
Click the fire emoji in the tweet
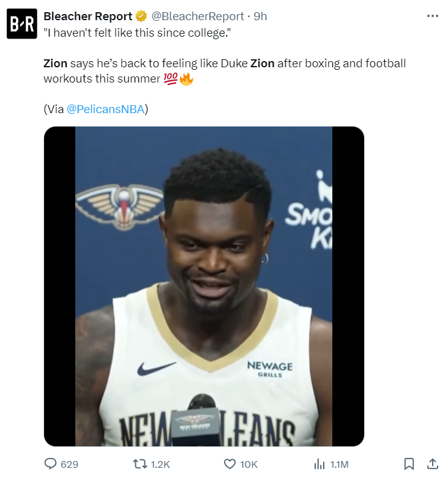[x=186, y=79]
